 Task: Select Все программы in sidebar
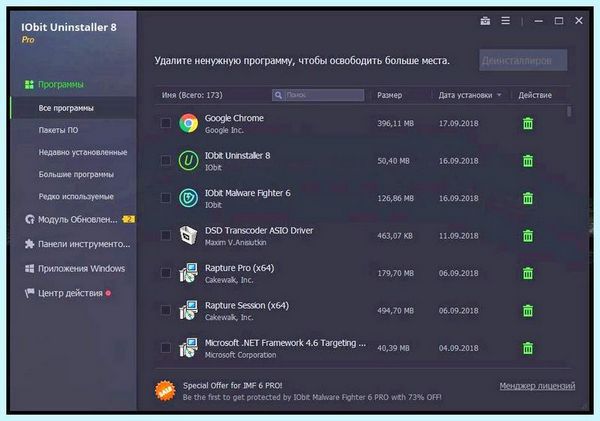point(66,108)
